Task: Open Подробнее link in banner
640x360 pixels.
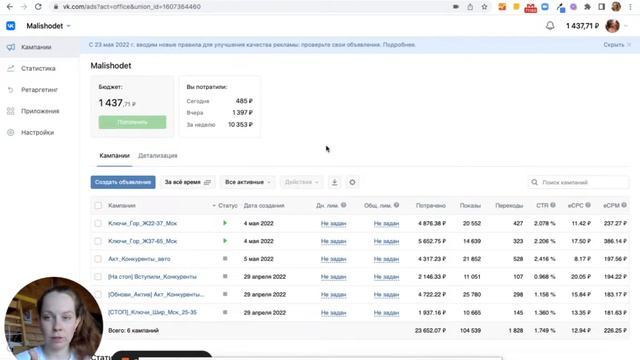Action: (x=399, y=44)
